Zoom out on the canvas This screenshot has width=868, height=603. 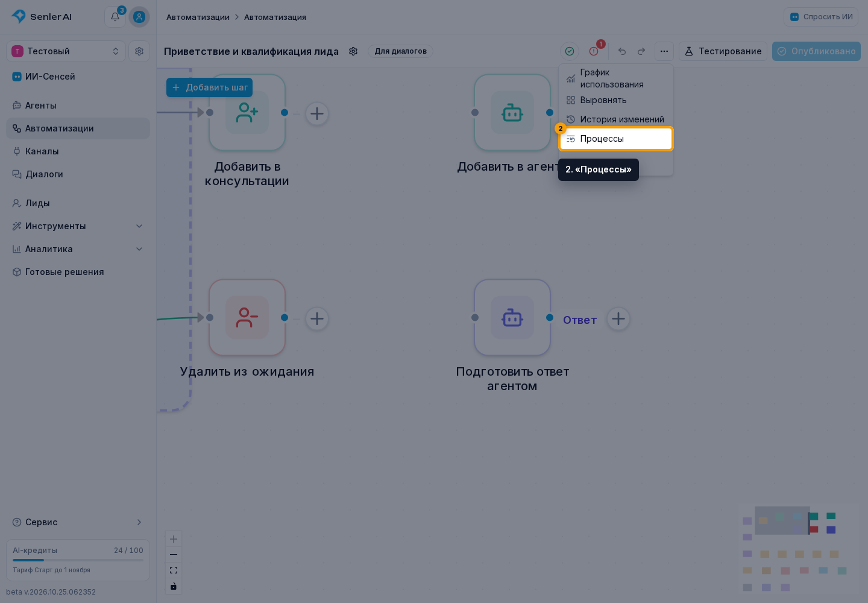coord(174,555)
